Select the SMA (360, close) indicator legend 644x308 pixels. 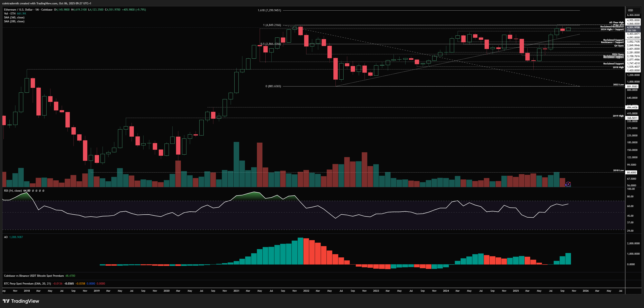pos(14,17)
